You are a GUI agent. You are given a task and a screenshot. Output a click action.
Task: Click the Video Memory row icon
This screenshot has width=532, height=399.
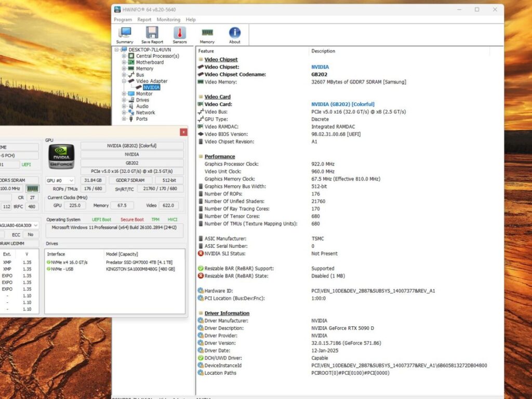click(201, 82)
